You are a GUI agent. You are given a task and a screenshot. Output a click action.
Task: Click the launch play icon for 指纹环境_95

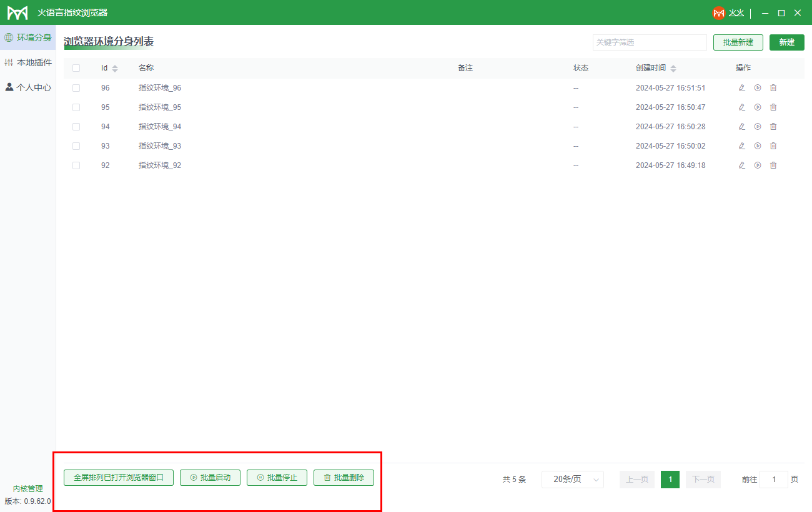[x=757, y=107]
